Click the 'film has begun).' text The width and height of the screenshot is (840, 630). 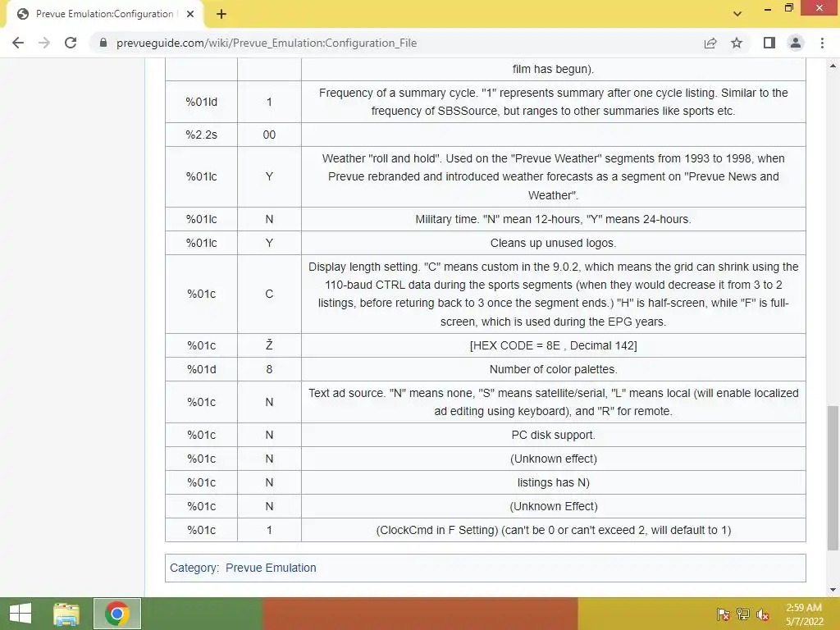554,69
